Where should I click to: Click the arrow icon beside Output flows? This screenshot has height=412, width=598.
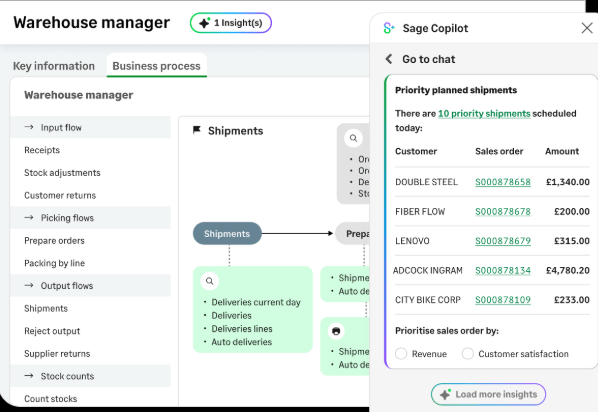(29, 285)
